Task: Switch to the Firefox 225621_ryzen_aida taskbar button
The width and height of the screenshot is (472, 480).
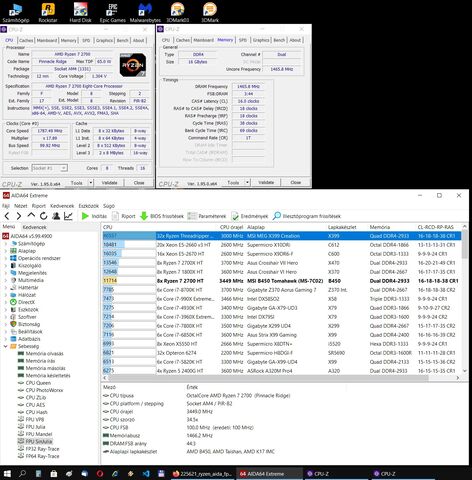Action: pyautogui.click(x=202, y=474)
